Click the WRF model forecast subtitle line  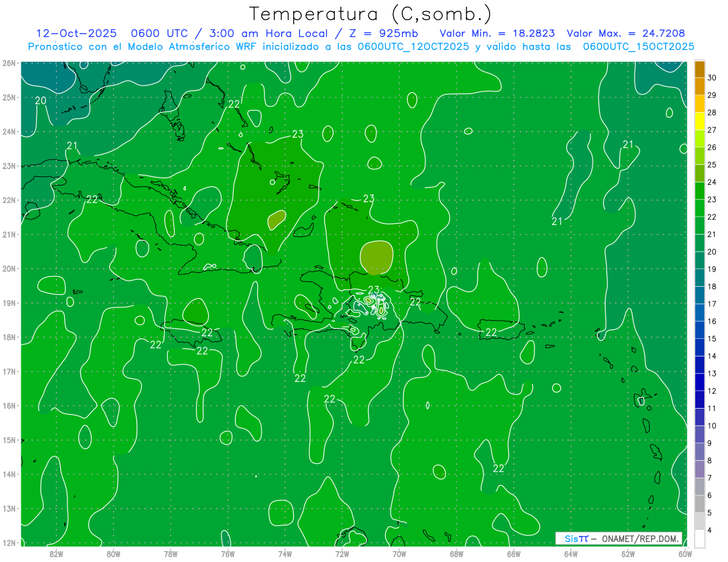[361, 47]
